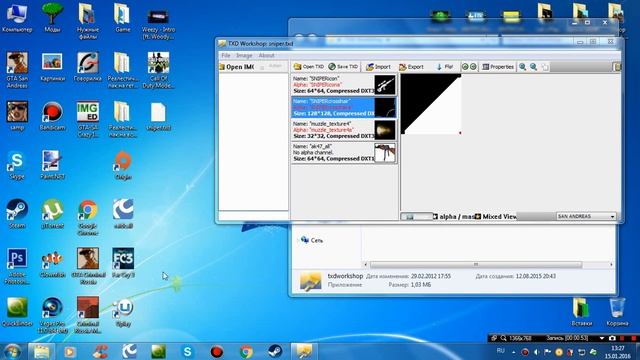Open the Properties dialog in TXD Workshop
The image size is (640, 360).
498,67
